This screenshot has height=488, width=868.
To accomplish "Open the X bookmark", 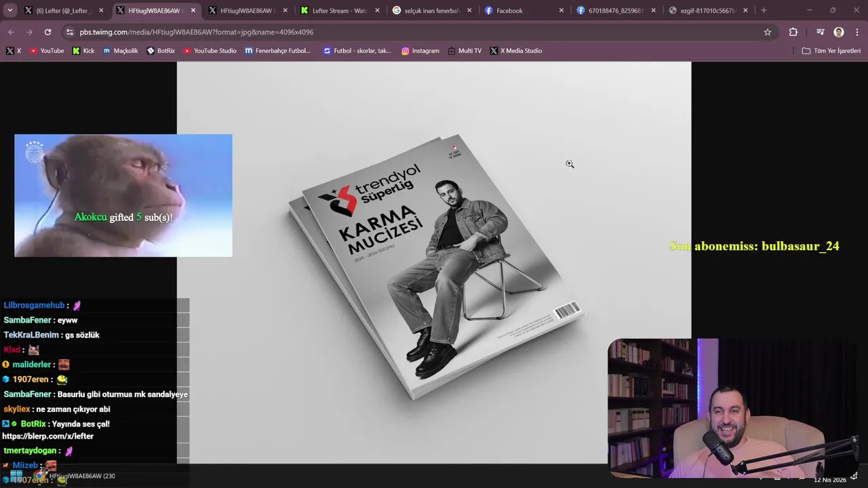I will click(x=14, y=51).
